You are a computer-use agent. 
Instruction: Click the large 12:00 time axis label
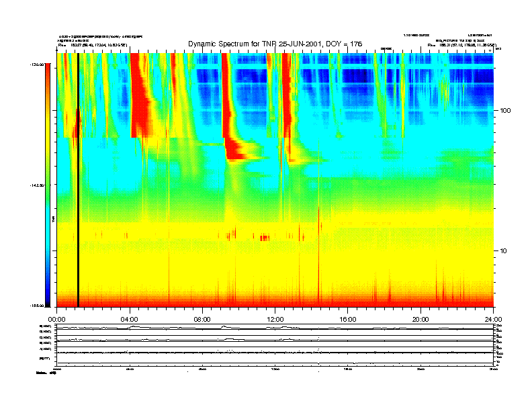click(275, 320)
